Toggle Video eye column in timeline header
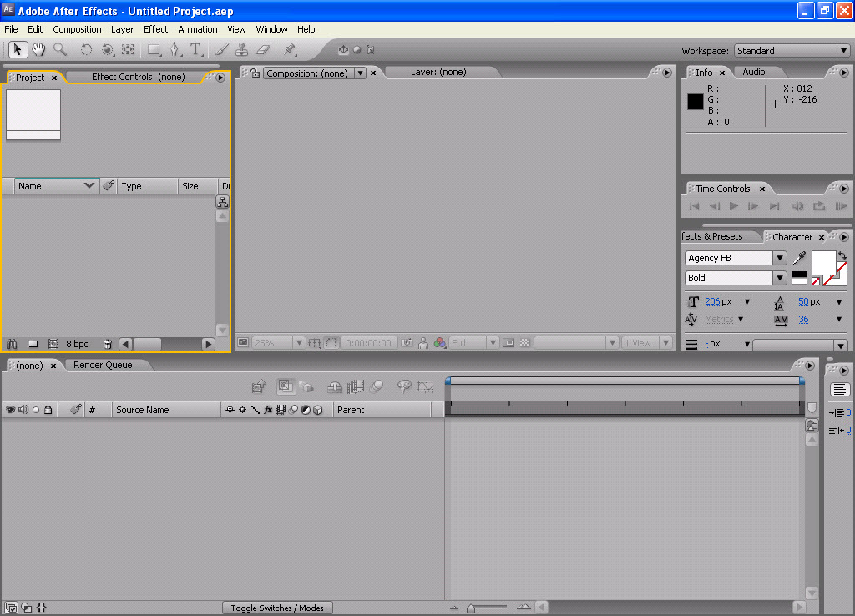This screenshot has height=616, width=855. pyautogui.click(x=10, y=409)
